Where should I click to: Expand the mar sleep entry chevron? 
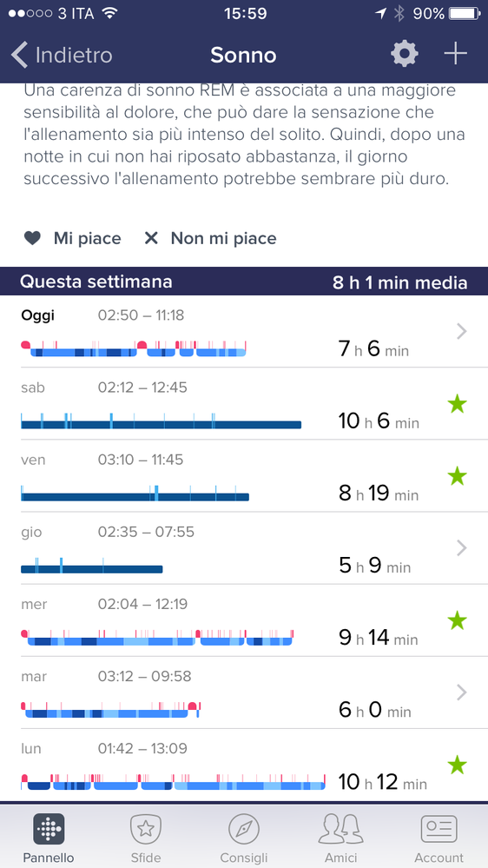point(461,692)
